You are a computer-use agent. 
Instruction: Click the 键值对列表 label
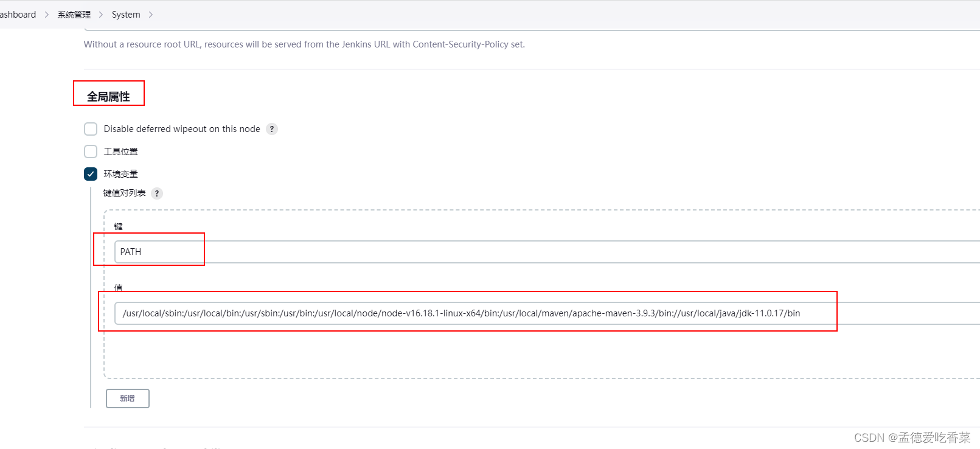pos(125,193)
